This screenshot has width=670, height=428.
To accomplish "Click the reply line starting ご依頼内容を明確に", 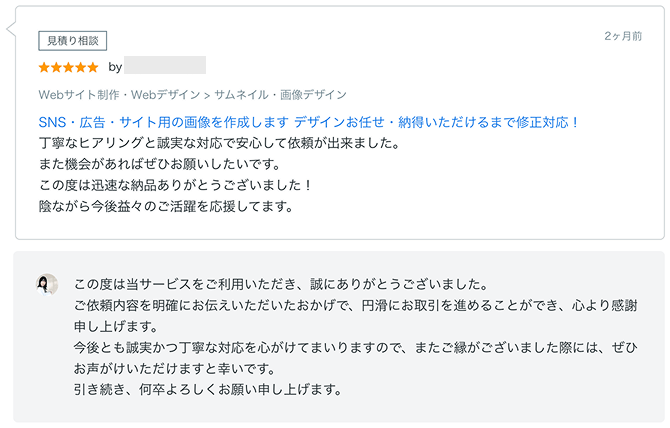I will coord(356,304).
